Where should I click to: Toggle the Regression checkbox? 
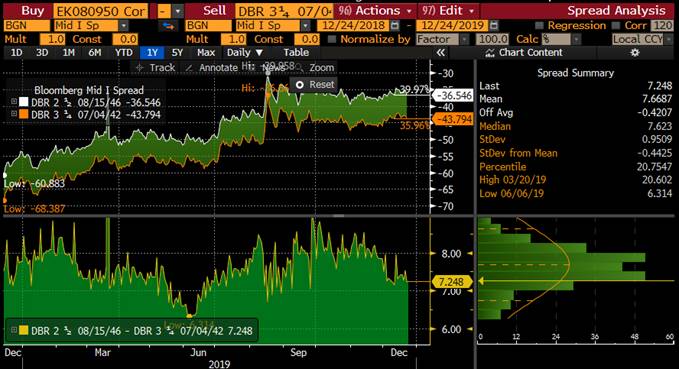click(539, 26)
